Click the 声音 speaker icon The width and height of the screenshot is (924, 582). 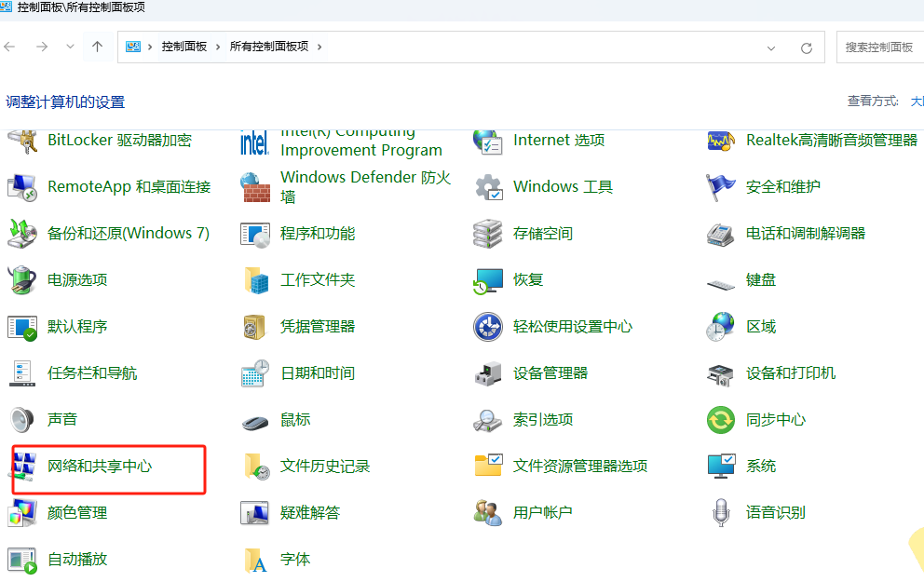[x=22, y=420]
